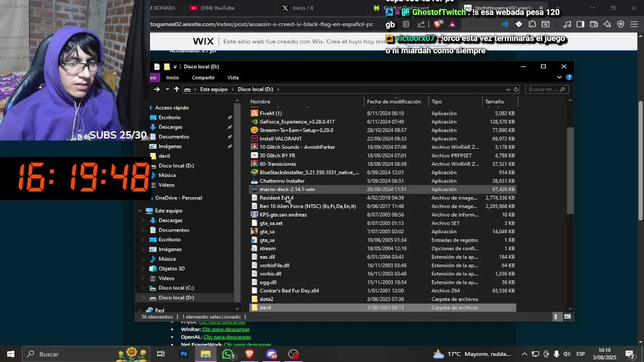Open the Compartir ribbon tab
Viewport: 644px width, 362px height.
coord(203,77)
